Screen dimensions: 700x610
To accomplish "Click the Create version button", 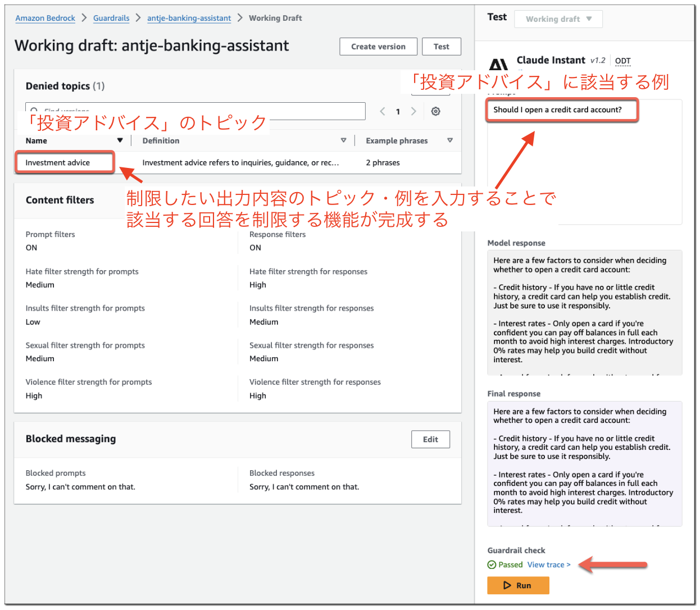I will [378, 47].
